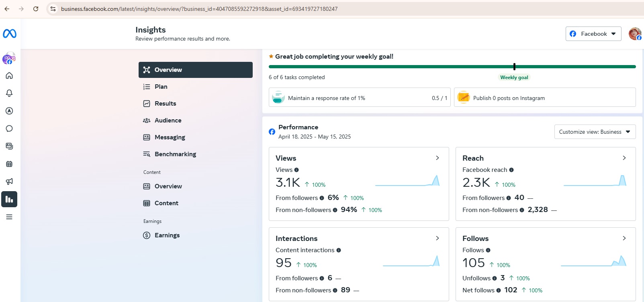
Task: Open the Planner calendar grid icon
Action: pyautogui.click(x=9, y=164)
